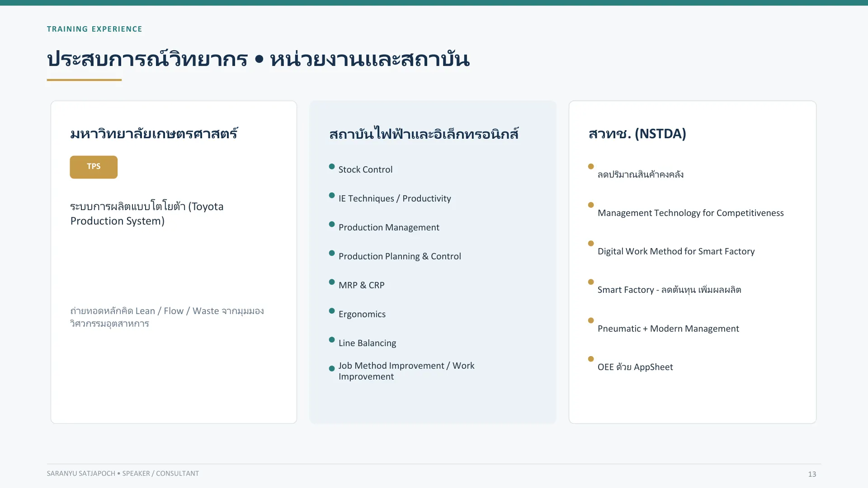This screenshot has width=868, height=488.
Task: Click Pneumatic + Modern Management item
Action: (x=668, y=328)
